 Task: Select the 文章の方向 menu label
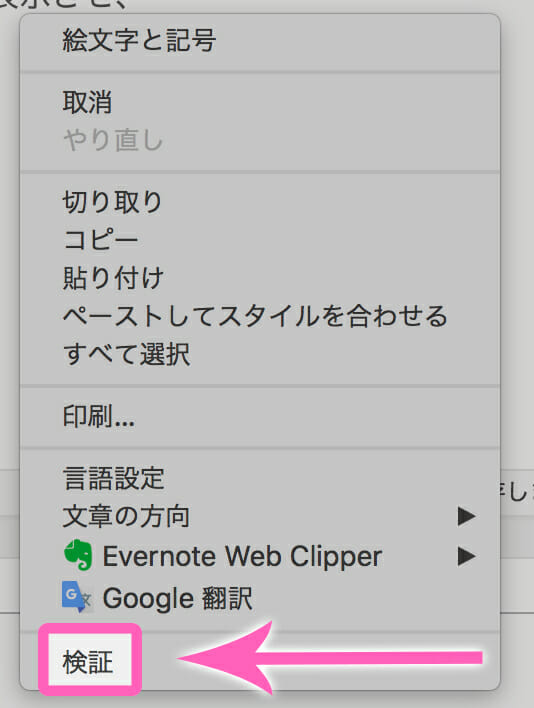coord(126,516)
